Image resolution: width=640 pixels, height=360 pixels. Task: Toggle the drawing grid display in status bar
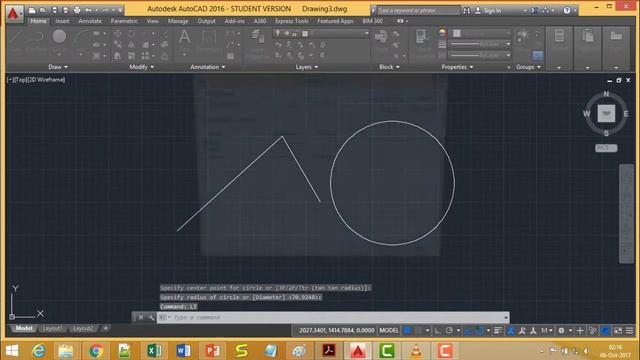coord(407,330)
